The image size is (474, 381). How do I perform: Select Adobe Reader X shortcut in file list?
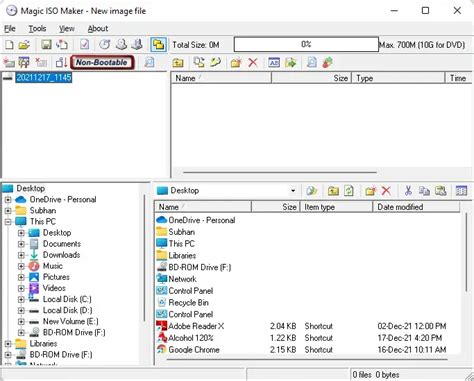pos(196,326)
